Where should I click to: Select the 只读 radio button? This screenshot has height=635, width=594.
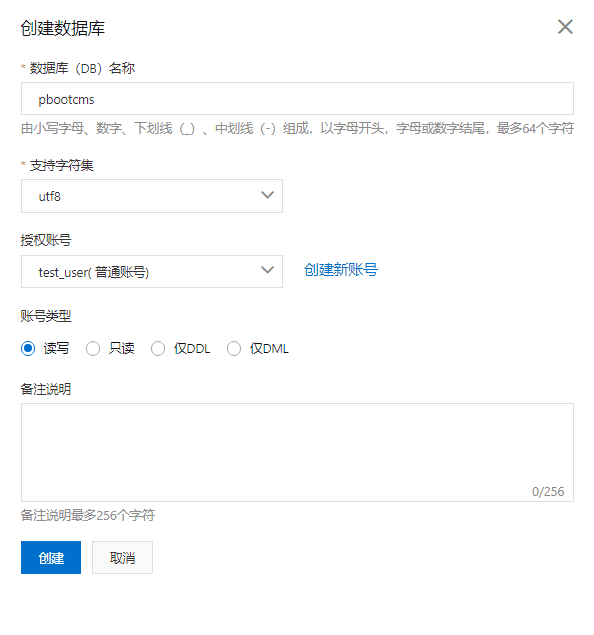(93, 348)
